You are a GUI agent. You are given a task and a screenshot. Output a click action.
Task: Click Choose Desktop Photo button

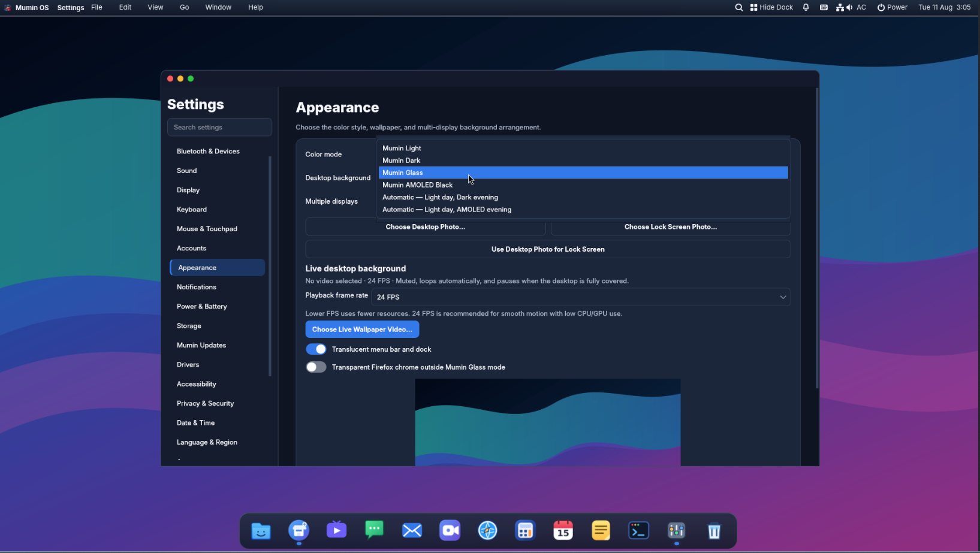[x=426, y=227]
